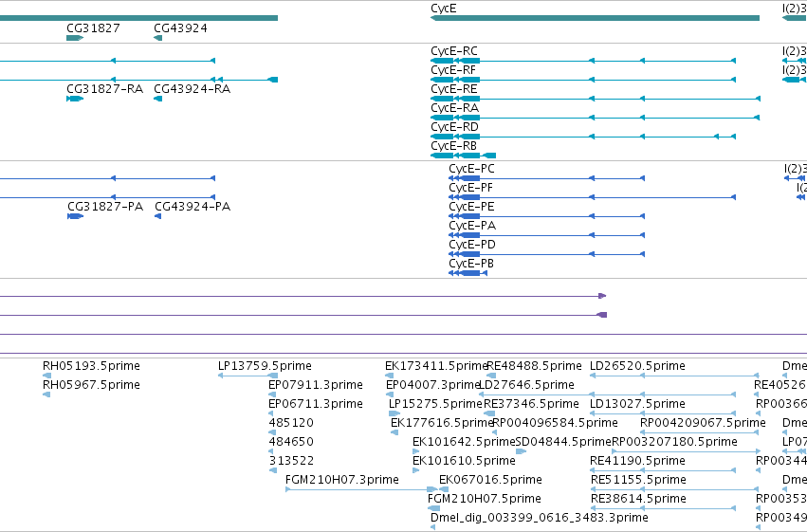Open Dmel_dig_003399_0616_3483.3prime feature label
The height and width of the screenshot is (532, 807).
point(540,518)
